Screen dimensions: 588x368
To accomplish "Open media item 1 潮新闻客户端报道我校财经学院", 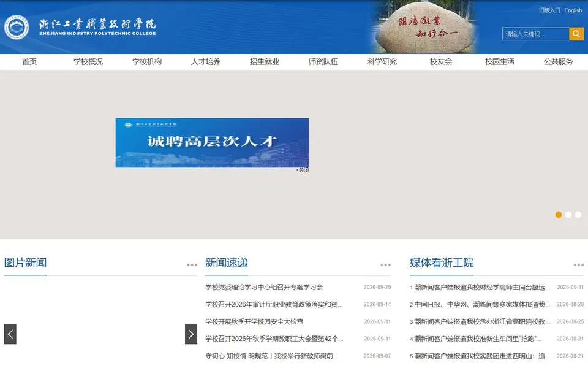I will coord(480,287).
